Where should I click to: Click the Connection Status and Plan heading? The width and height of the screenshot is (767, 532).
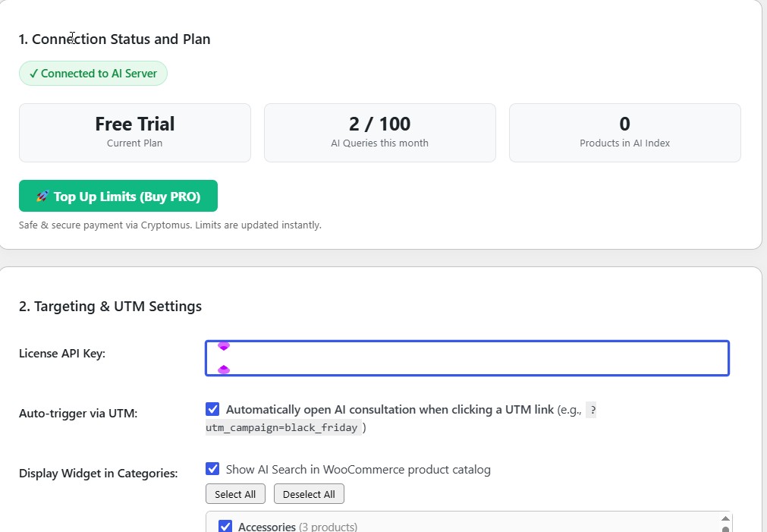click(x=115, y=39)
